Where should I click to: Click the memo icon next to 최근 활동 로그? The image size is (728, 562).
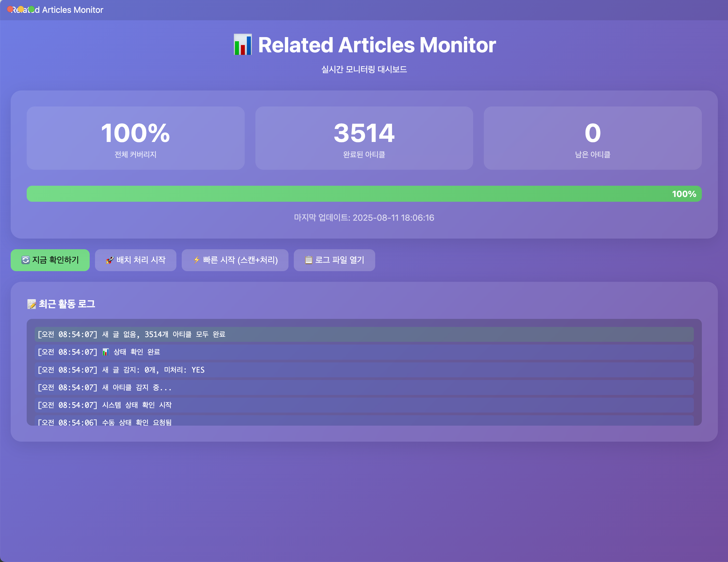[32, 304]
